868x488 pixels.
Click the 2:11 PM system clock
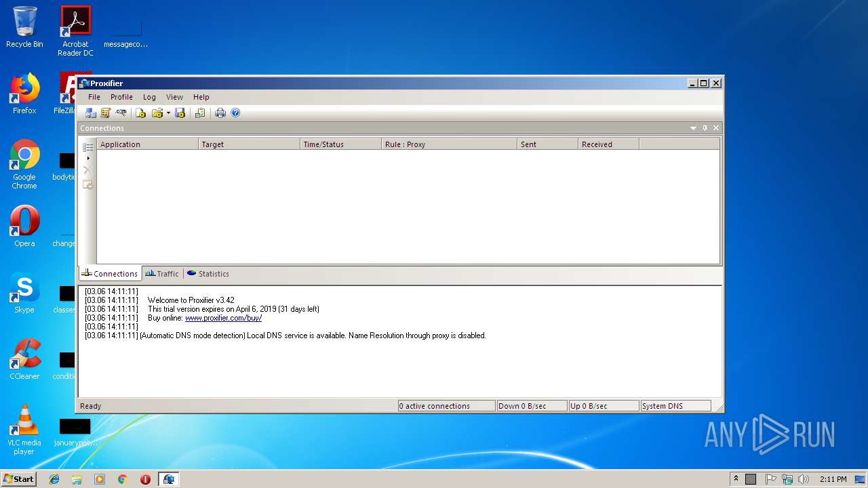[x=833, y=479]
